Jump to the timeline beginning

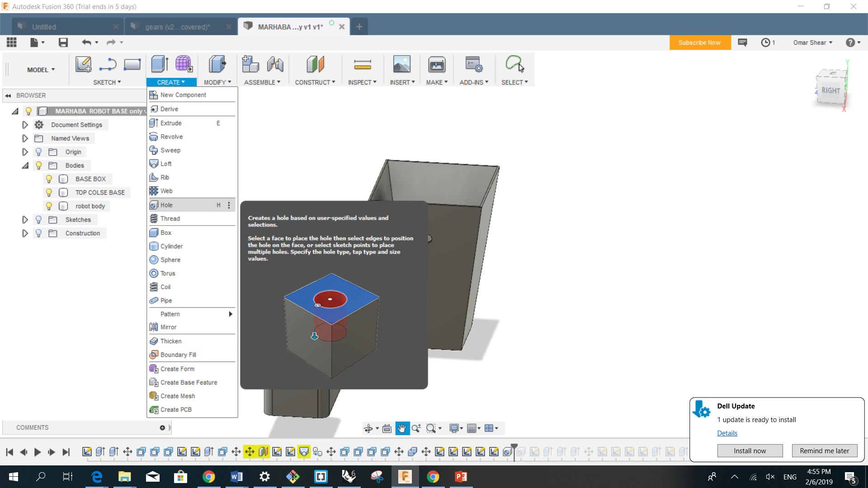point(9,452)
